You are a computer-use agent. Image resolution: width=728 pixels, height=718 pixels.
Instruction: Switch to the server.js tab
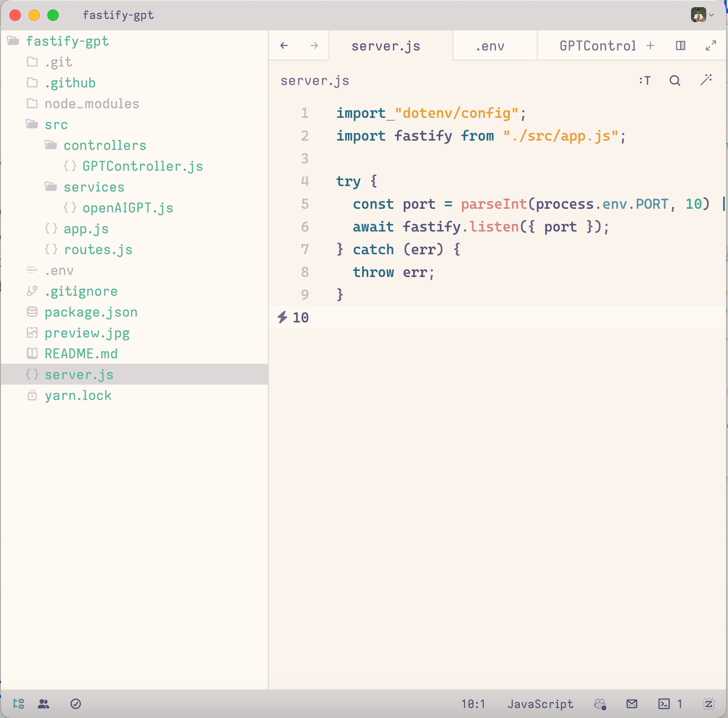coord(391,45)
